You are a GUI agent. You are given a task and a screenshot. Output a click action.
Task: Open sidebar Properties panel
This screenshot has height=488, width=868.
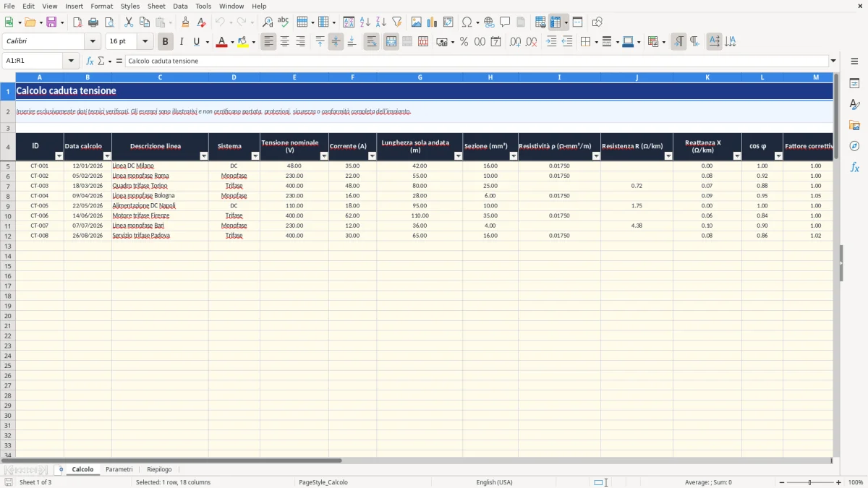coord(854,83)
